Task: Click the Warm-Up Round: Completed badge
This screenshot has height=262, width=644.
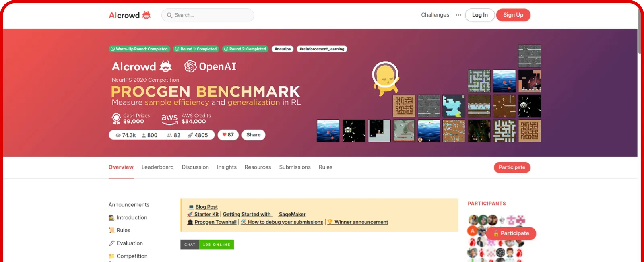Action: pyautogui.click(x=139, y=49)
